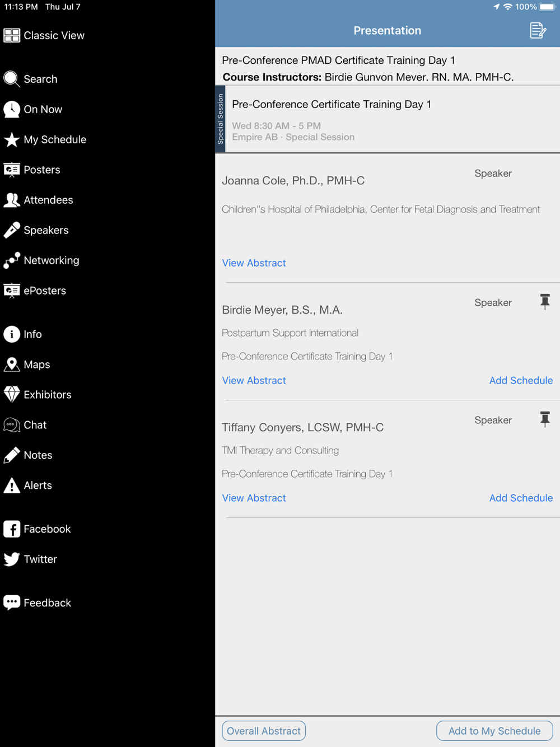560x747 pixels.
Task: Open the Overall Abstract button
Action: click(264, 731)
